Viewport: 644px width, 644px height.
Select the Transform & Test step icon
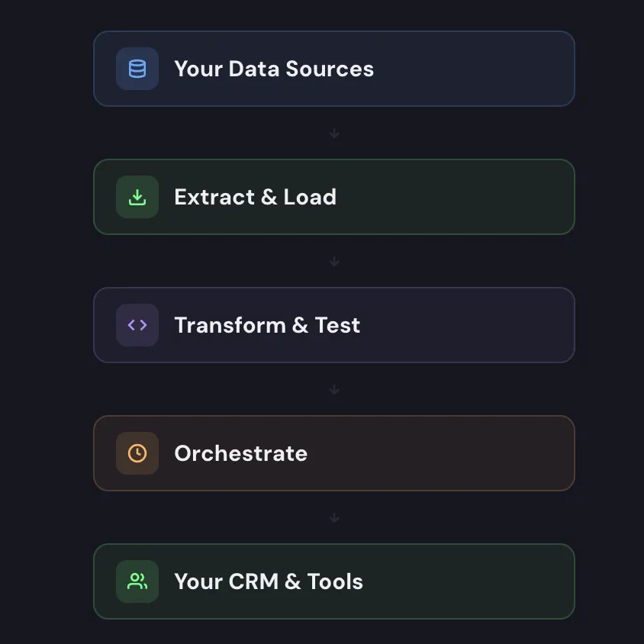coord(137,325)
